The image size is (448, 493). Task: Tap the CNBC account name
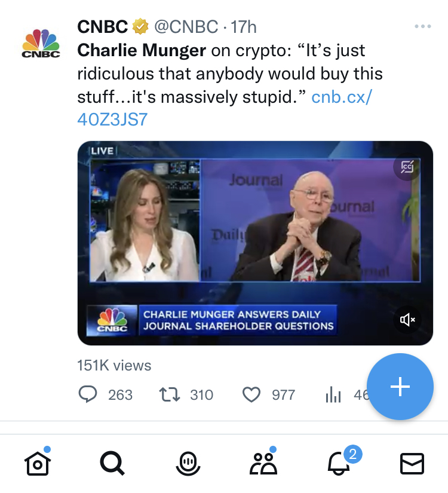pos(103,27)
